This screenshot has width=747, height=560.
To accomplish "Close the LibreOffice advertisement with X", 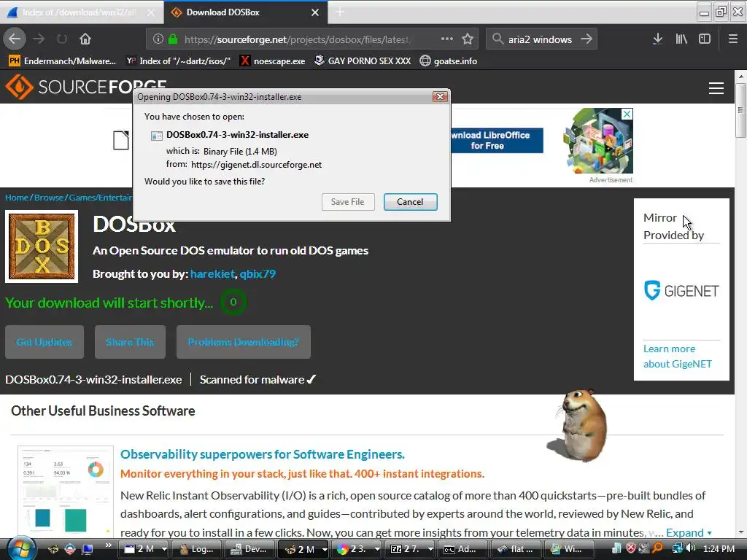I will [x=627, y=114].
